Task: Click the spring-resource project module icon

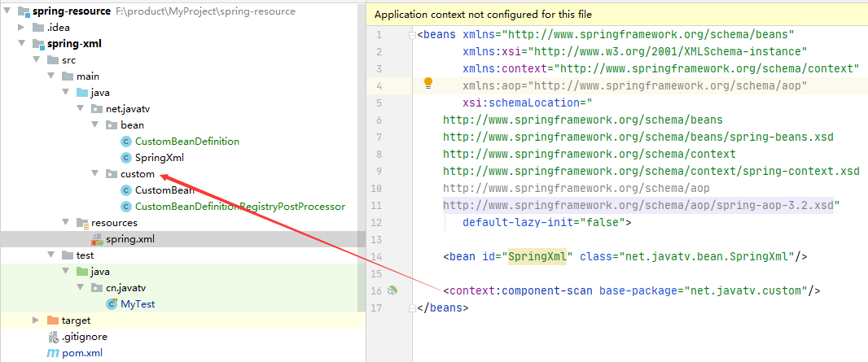Action: click(24, 11)
